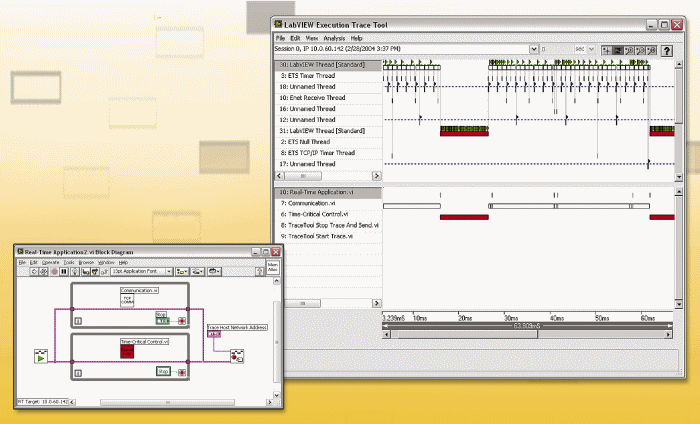Select the 6: Time-Critical Control.vi row

pos(328,214)
